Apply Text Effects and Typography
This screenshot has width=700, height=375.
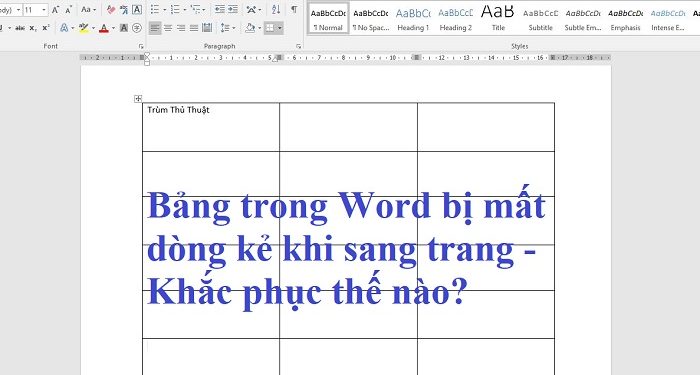click(x=64, y=28)
